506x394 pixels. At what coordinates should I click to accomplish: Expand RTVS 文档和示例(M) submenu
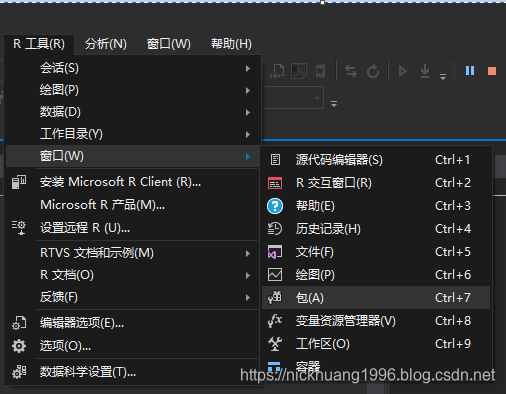[133, 253]
